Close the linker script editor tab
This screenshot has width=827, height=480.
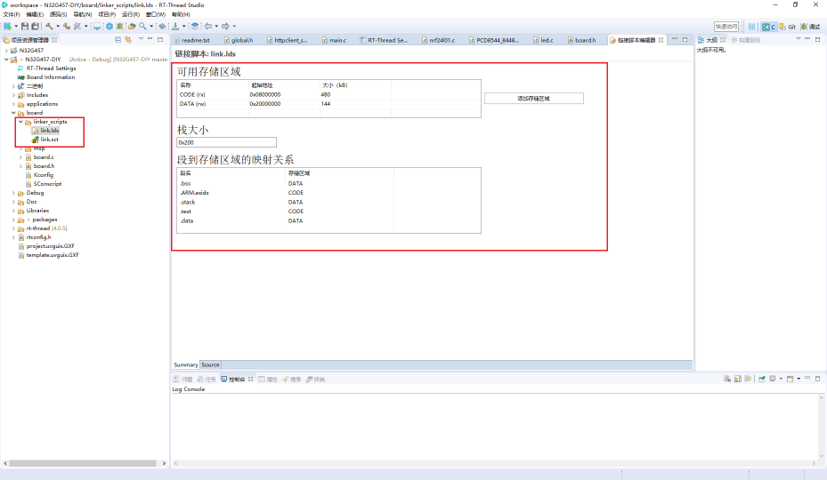pos(661,40)
